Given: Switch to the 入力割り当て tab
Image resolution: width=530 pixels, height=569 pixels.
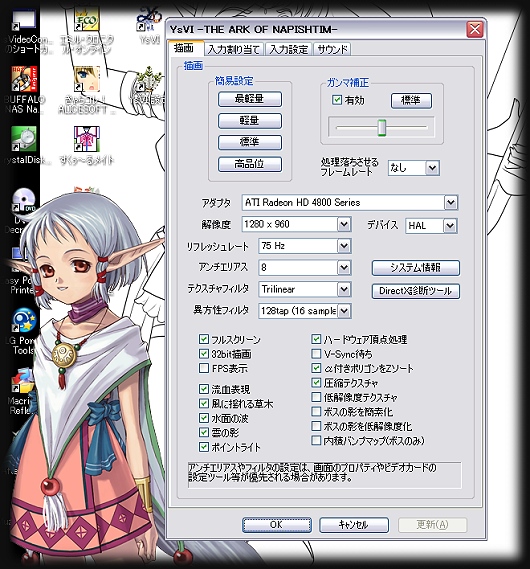Looking at the screenshot, I should pyautogui.click(x=234, y=49).
